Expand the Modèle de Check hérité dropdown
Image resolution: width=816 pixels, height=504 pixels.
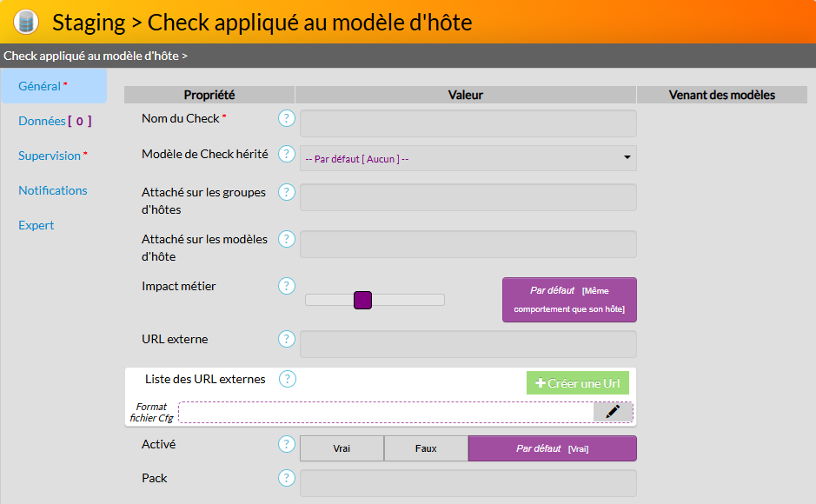468,158
